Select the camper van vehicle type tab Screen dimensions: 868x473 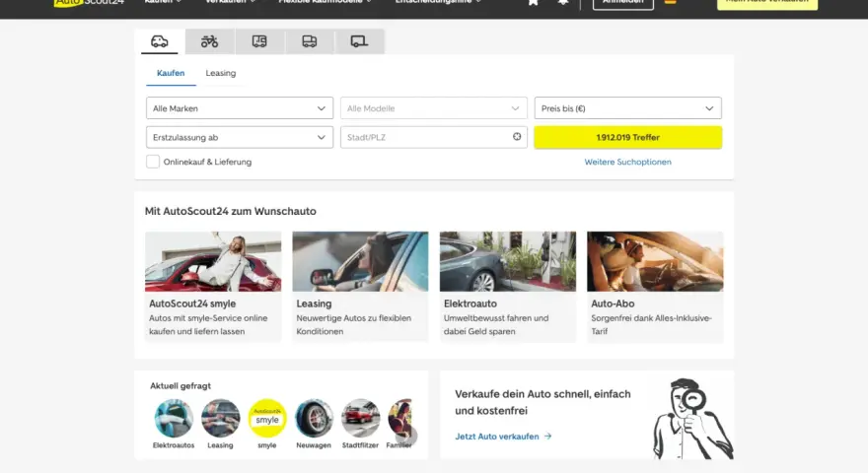[259, 41]
